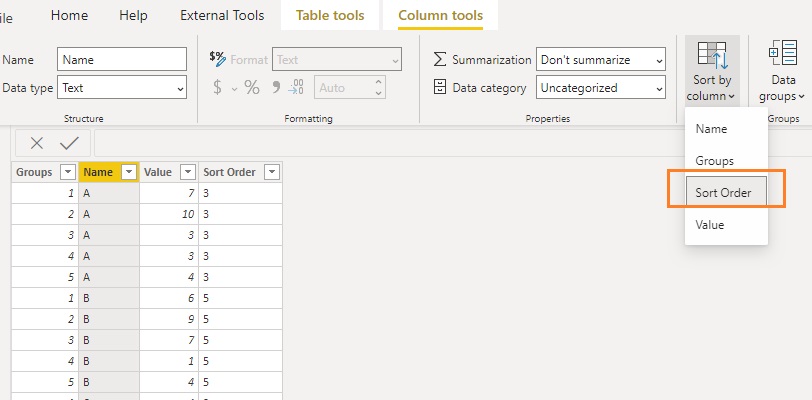Commit formula with the checkmark icon
The height and width of the screenshot is (400, 812).
click(69, 143)
